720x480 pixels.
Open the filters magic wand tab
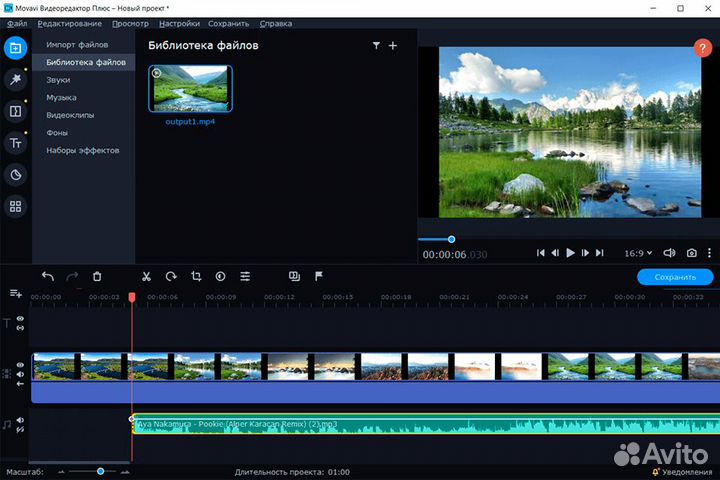(15, 79)
